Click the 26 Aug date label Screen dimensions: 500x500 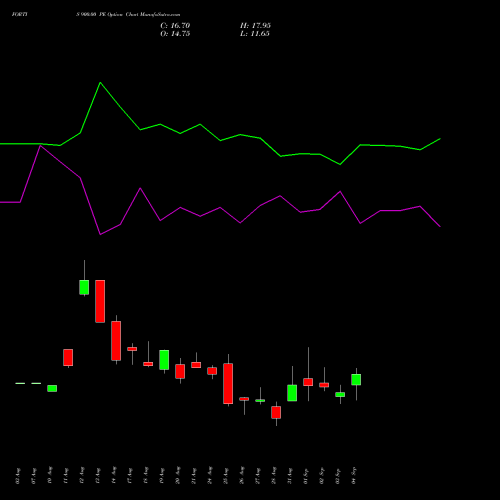click(242, 476)
